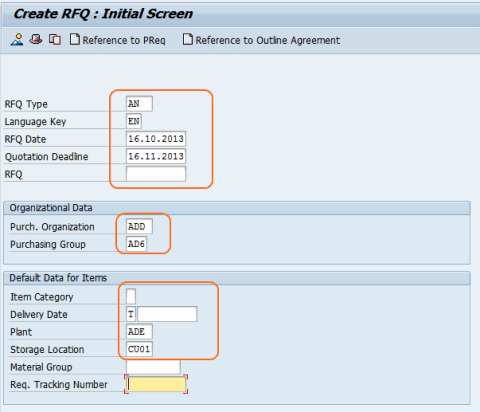Focus the Language Key field with EN
Screen dimensions: 480x412
tap(134, 121)
